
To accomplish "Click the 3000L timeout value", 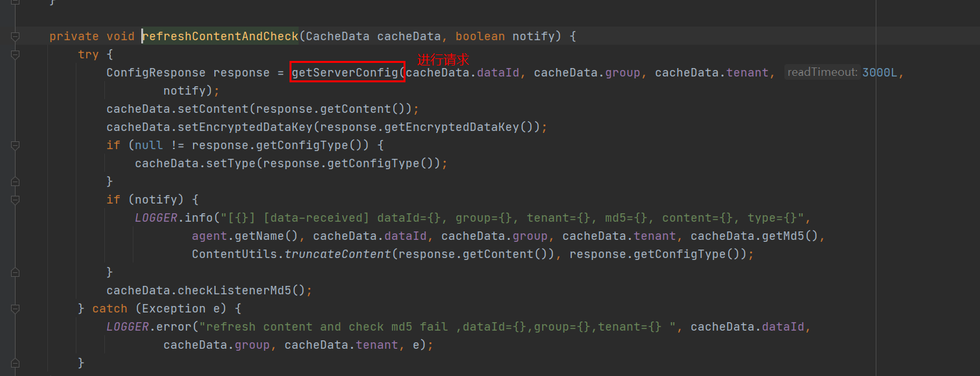I will 880,73.
